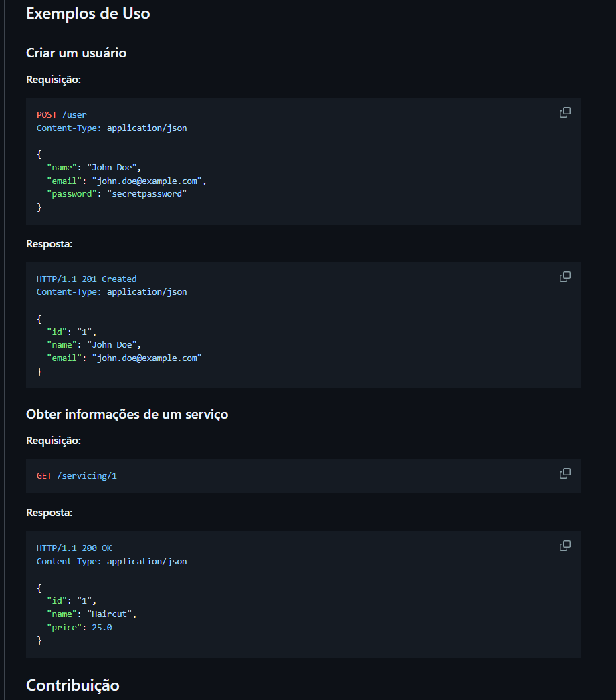Screen dimensions: 616x700
Task: Copy the 200 OK response code block
Action: pos(565,546)
